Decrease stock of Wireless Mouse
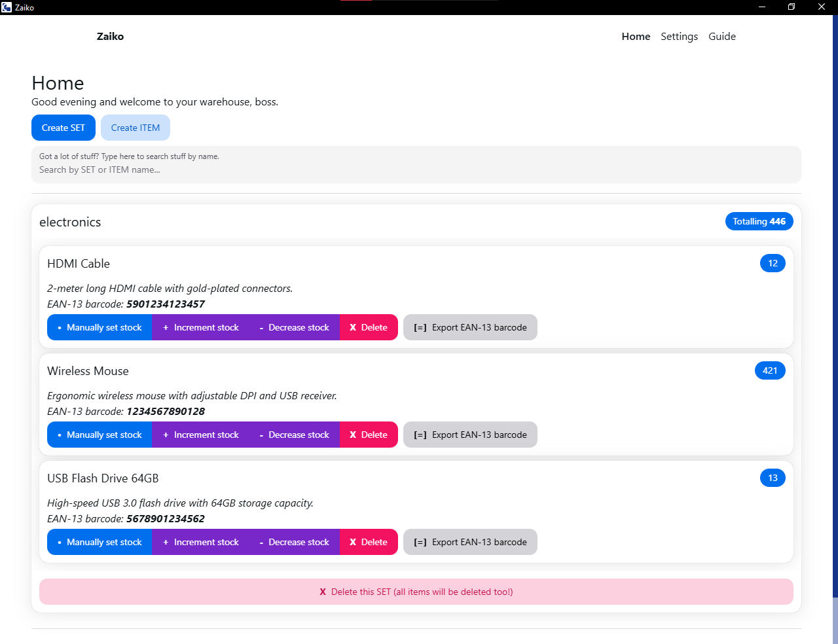The height and width of the screenshot is (644, 838). pyautogui.click(x=294, y=435)
